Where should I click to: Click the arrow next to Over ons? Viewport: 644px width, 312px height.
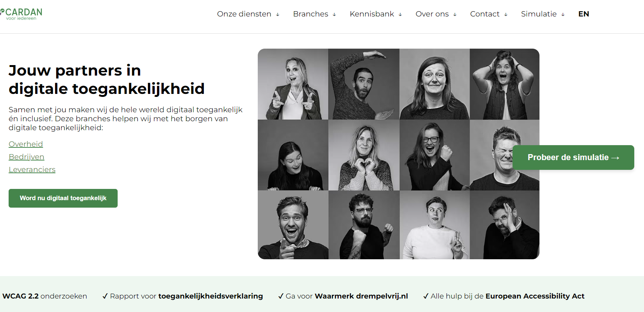point(455,15)
